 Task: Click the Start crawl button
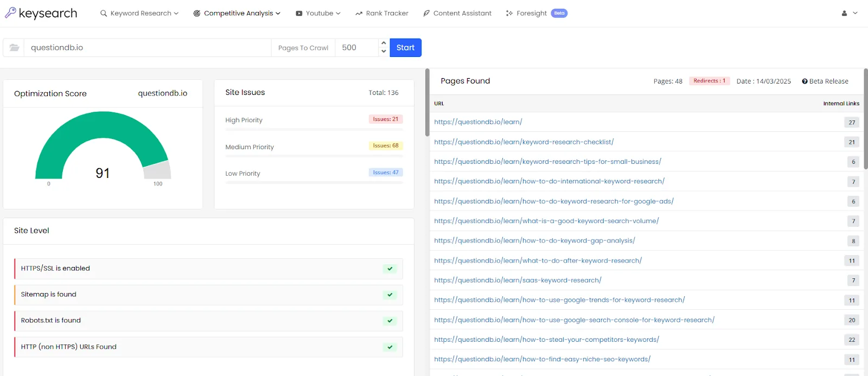click(x=405, y=48)
